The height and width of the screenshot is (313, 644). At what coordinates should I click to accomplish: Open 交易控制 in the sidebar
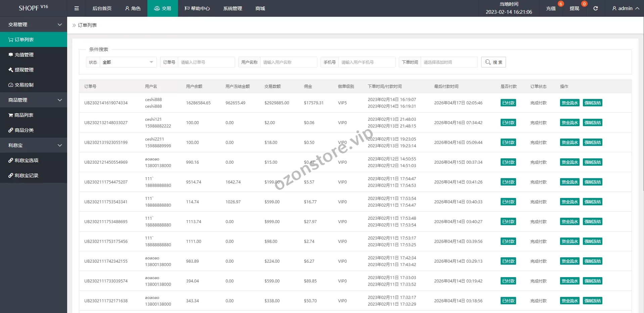(x=24, y=85)
